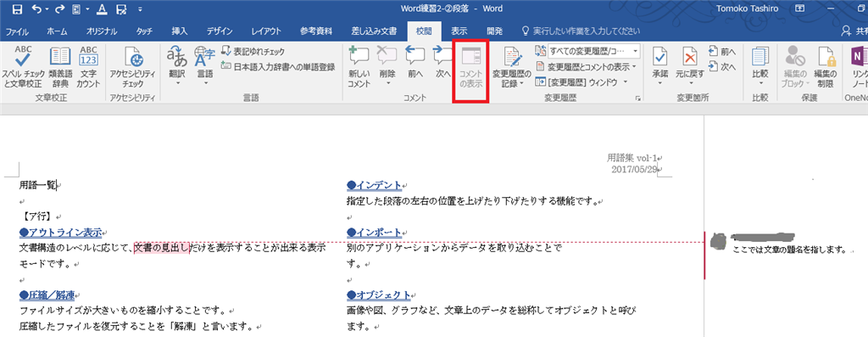Image resolution: width=868 pixels, height=337 pixels.
Task: Start アクセシビリティチェック
Action: 133,66
